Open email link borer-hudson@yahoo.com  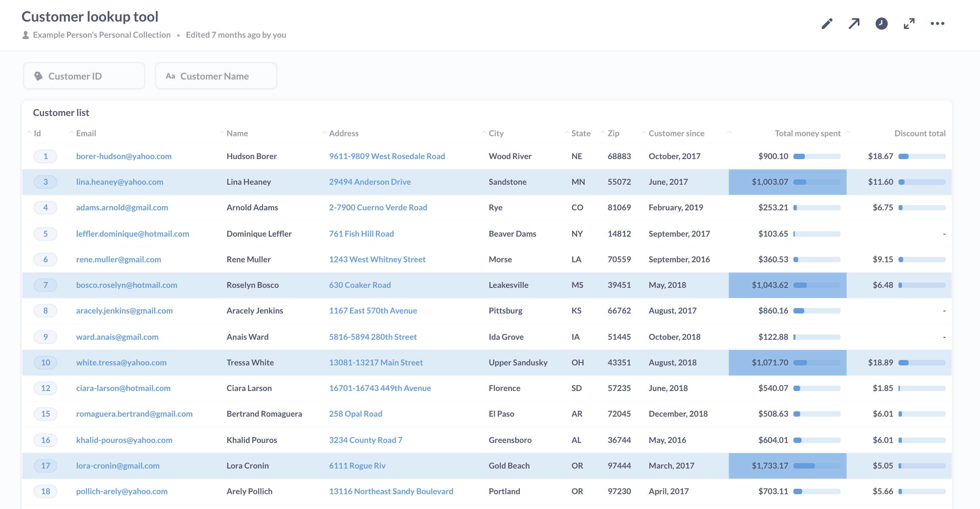coord(124,156)
